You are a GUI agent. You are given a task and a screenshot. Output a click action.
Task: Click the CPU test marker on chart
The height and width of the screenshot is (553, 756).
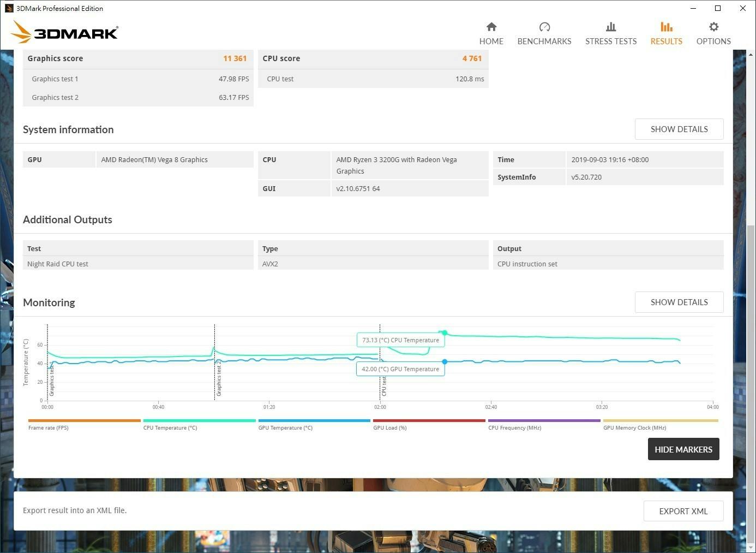[x=384, y=385]
